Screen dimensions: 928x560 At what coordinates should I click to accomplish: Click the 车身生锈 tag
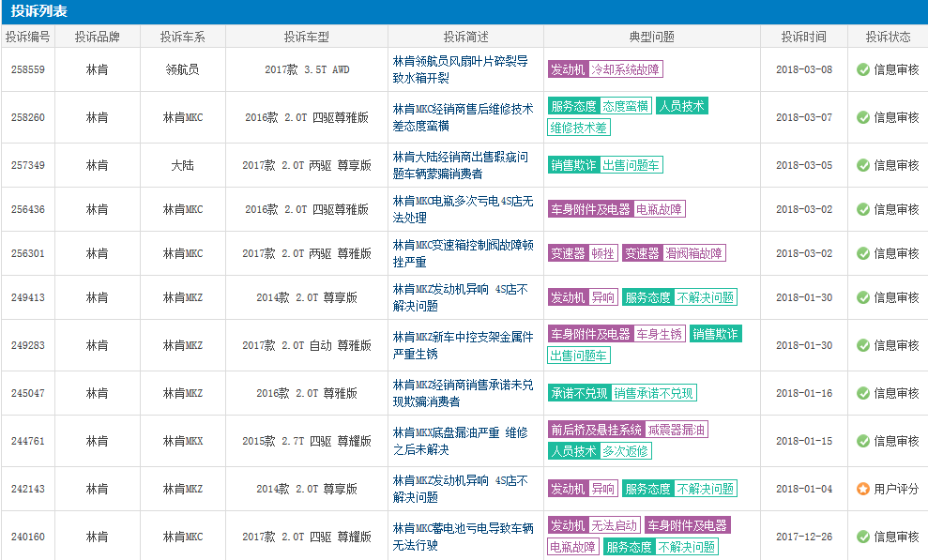click(659, 334)
